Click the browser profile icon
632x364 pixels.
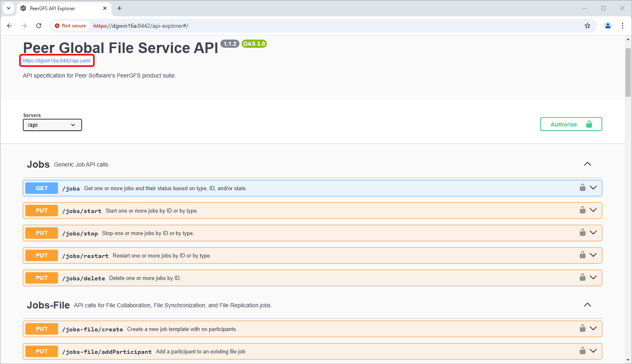tap(608, 25)
